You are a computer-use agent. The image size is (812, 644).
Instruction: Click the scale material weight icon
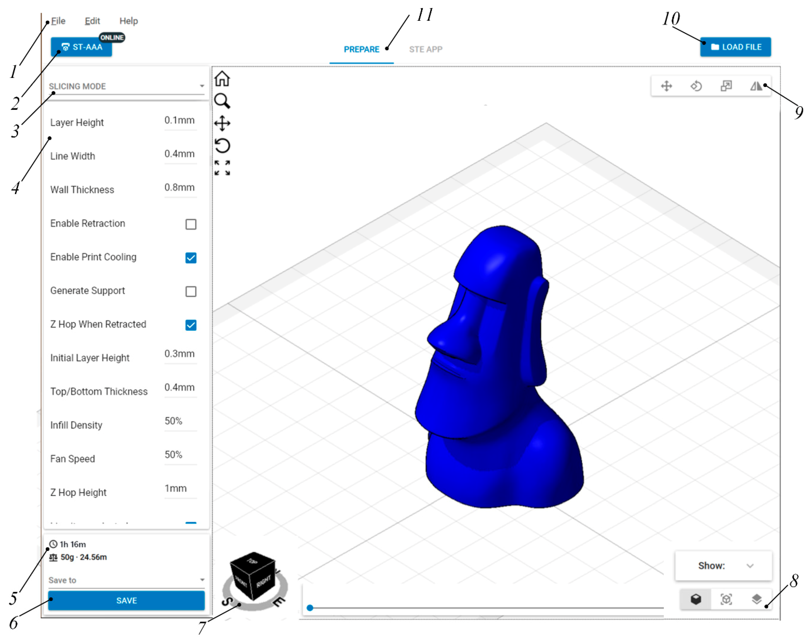coord(53,557)
